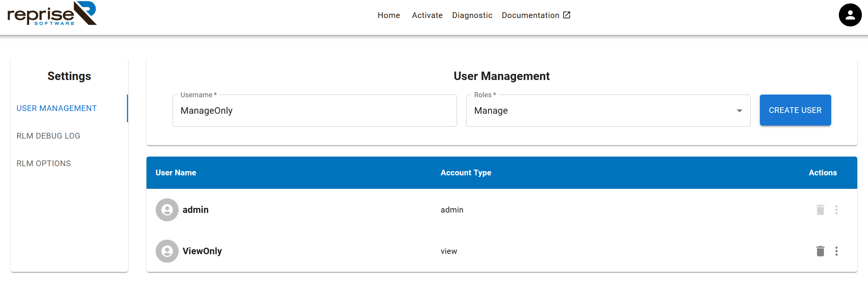Open the Activate menu item

427,15
